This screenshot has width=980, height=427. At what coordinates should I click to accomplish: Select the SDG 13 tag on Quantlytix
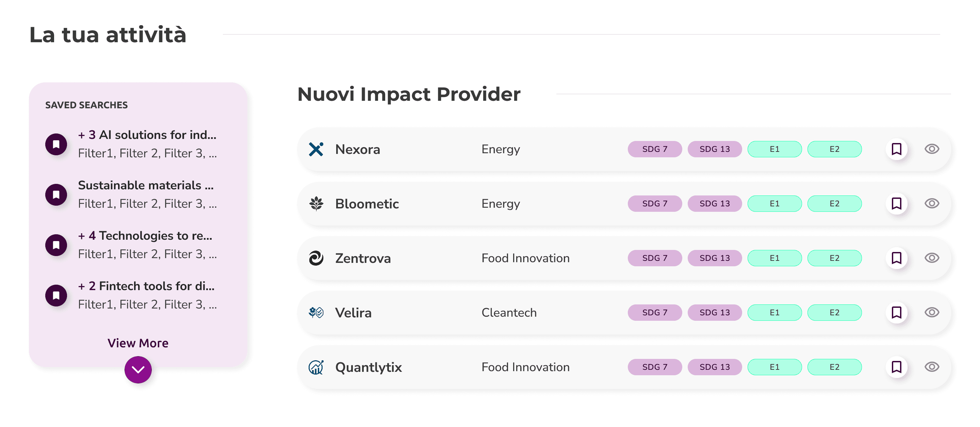pos(715,367)
